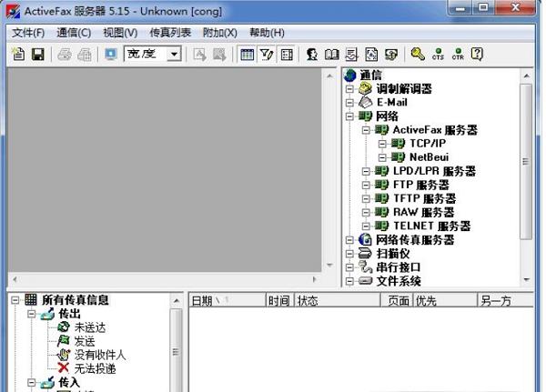Select the TELNET 服务器 tree item
Viewport: 546px width, 392px height.
click(431, 226)
